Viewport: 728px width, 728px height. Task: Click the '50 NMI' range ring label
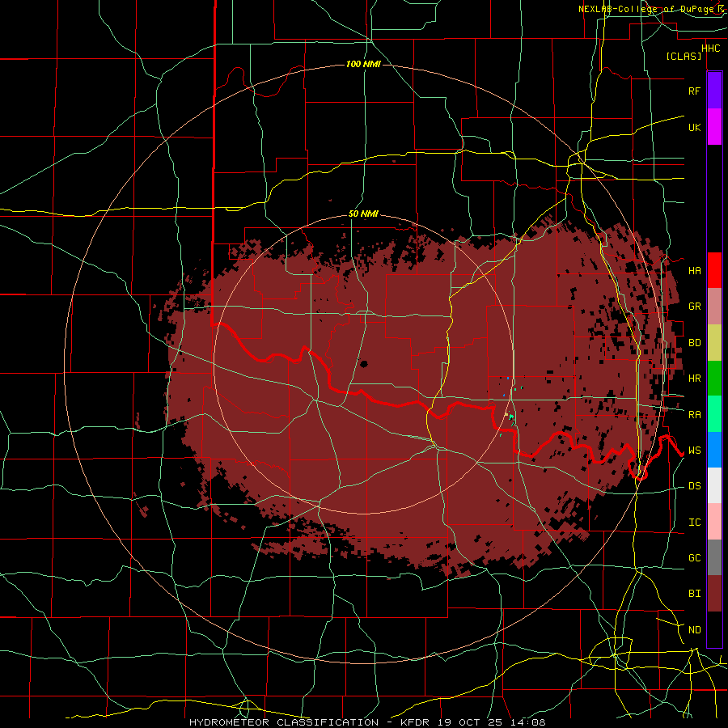[x=363, y=214]
